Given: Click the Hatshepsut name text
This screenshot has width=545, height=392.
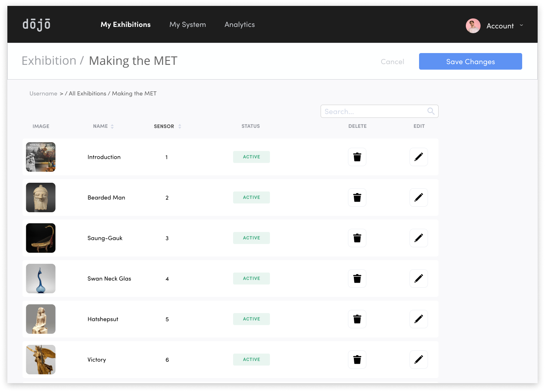Looking at the screenshot, I should click(103, 319).
